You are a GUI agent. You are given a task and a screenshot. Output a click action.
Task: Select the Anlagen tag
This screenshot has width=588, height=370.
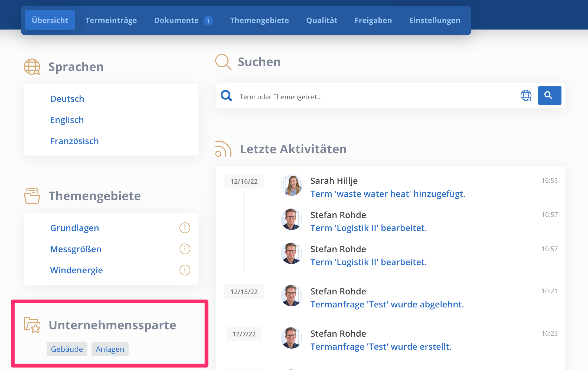(x=110, y=349)
